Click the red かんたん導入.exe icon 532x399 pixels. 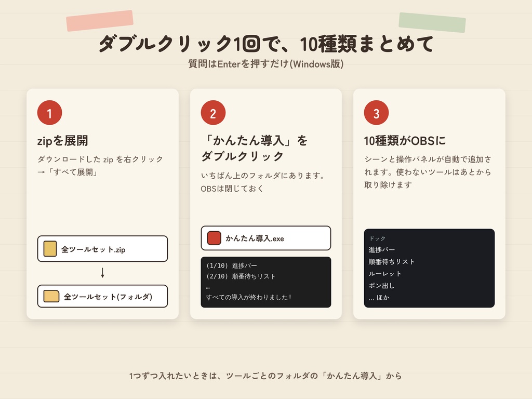[214, 238]
